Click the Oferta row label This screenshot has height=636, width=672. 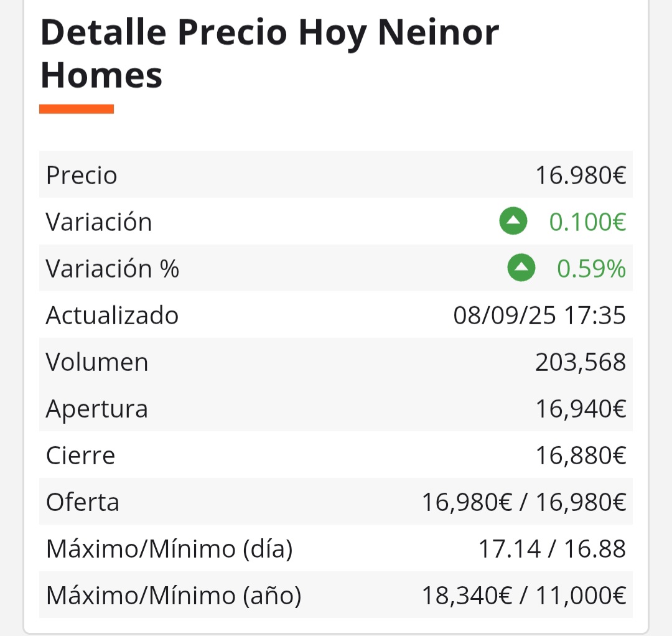82,502
